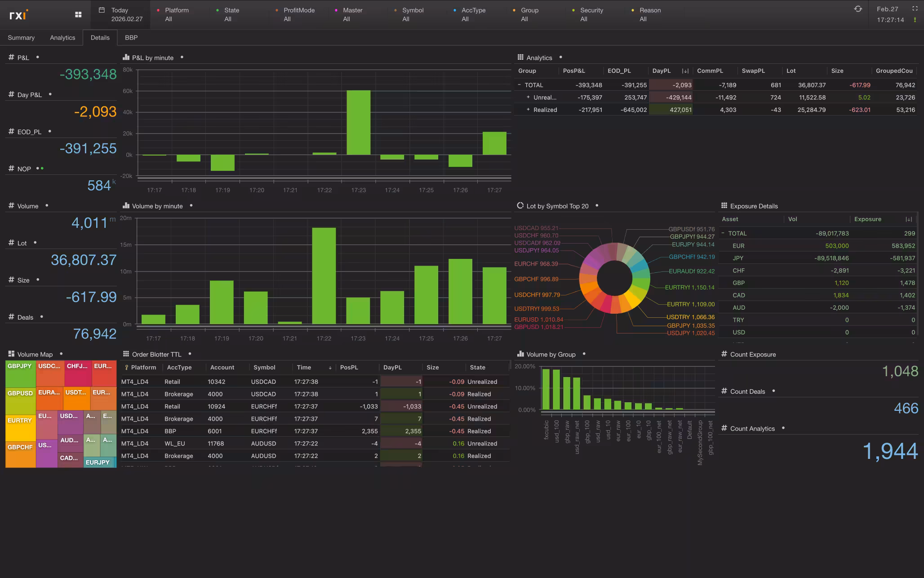Click the grid icon on the Exposure Details panel header
Screen dimensions: 924x578
tap(724, 205)
